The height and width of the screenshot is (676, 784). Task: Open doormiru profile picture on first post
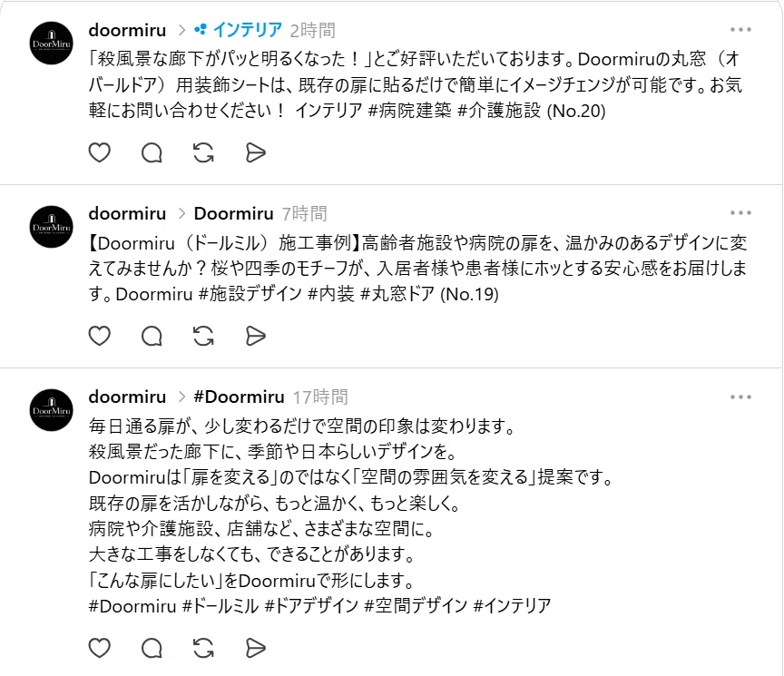click(52, 43)
